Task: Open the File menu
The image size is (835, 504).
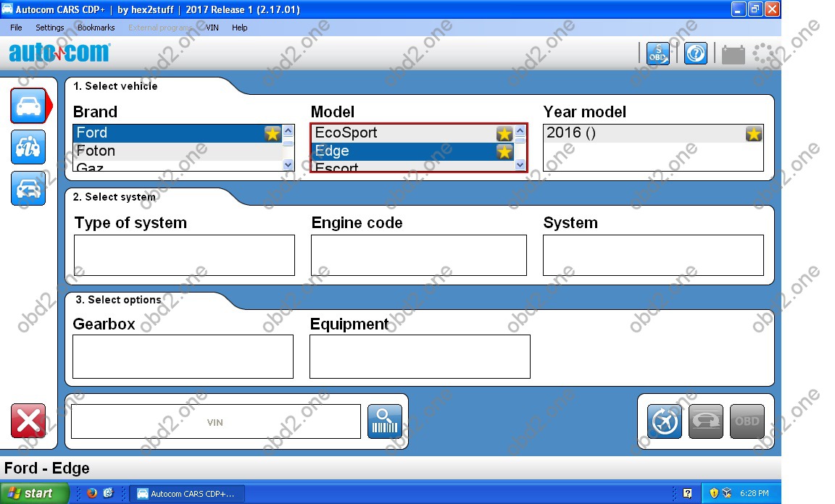Action: point(16,28)
